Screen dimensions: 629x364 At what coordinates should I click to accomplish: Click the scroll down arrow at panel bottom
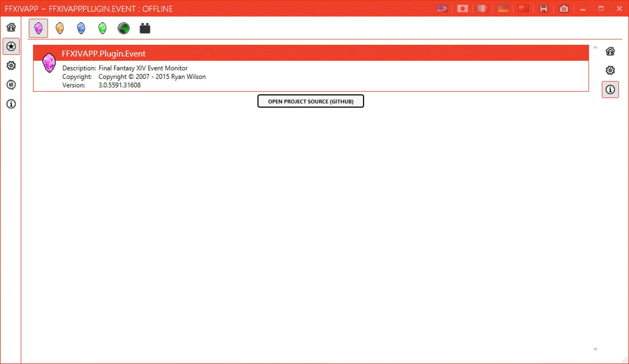pos(595,349)
